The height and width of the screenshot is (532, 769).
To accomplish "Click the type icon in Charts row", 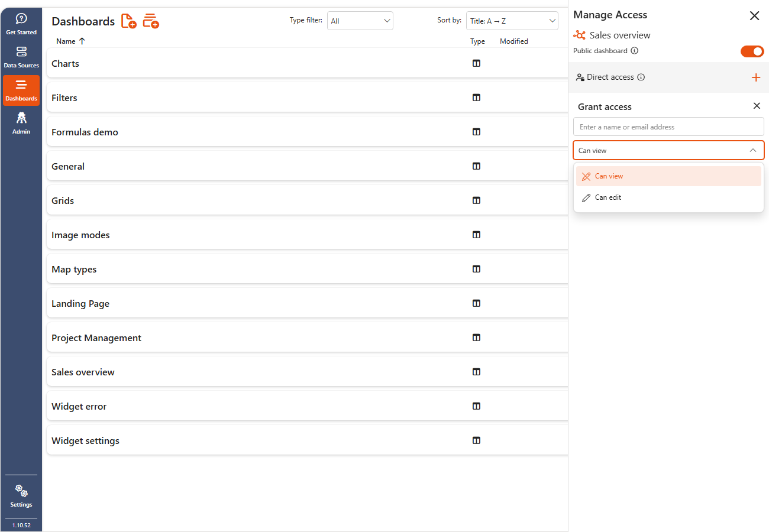I will 476,63.
